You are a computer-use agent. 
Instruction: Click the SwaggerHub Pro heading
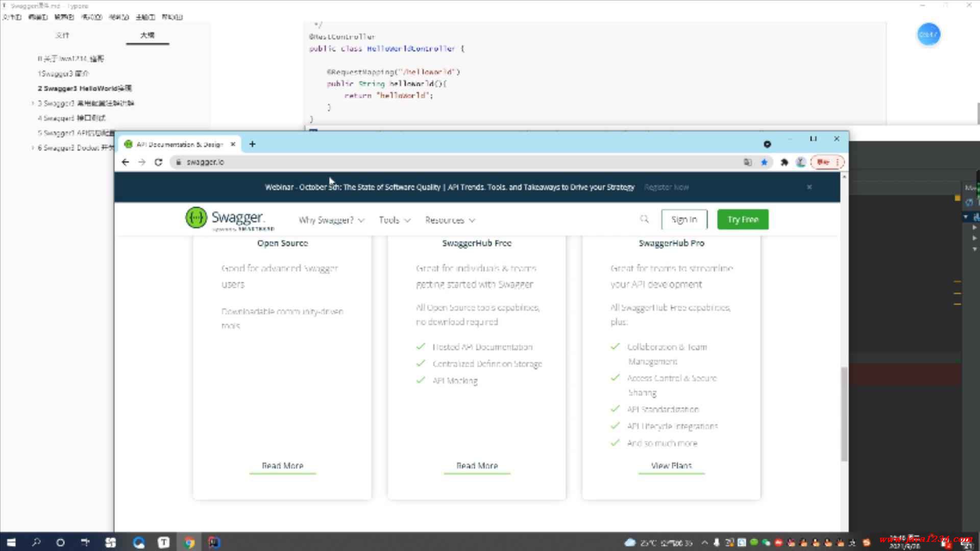pyautogui.click(x=671, y=243)
